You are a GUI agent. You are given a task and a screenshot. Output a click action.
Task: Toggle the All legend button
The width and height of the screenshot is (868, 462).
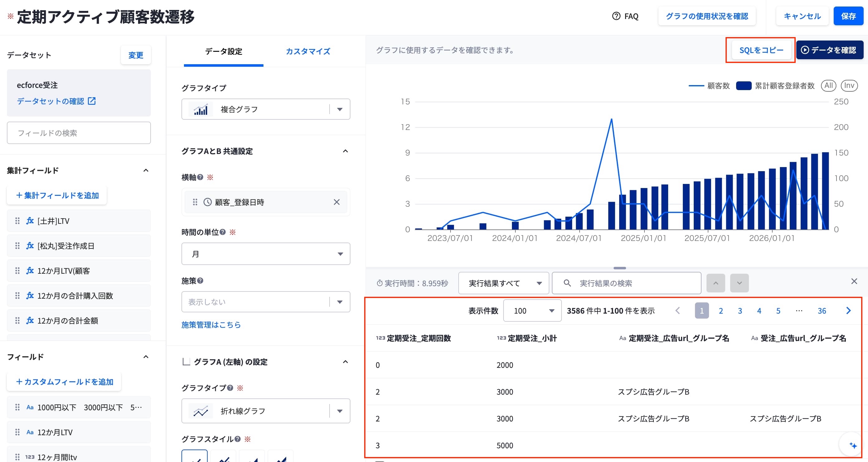828,86
